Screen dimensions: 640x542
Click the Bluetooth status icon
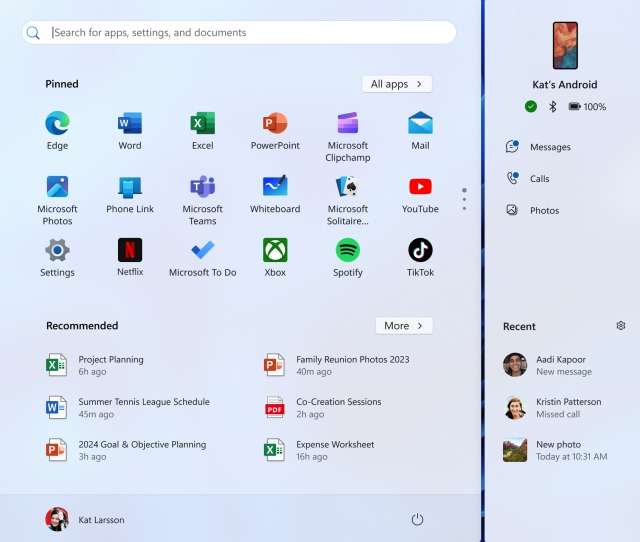[553, 107]
